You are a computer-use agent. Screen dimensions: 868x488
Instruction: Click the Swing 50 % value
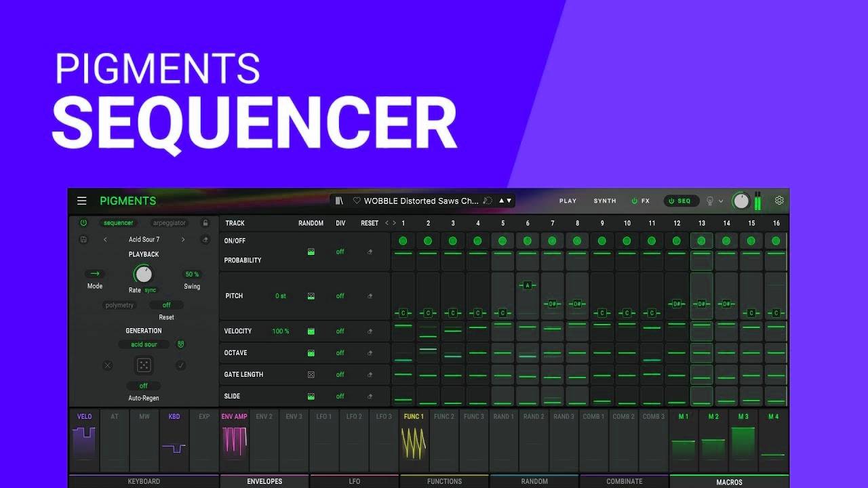192,274
